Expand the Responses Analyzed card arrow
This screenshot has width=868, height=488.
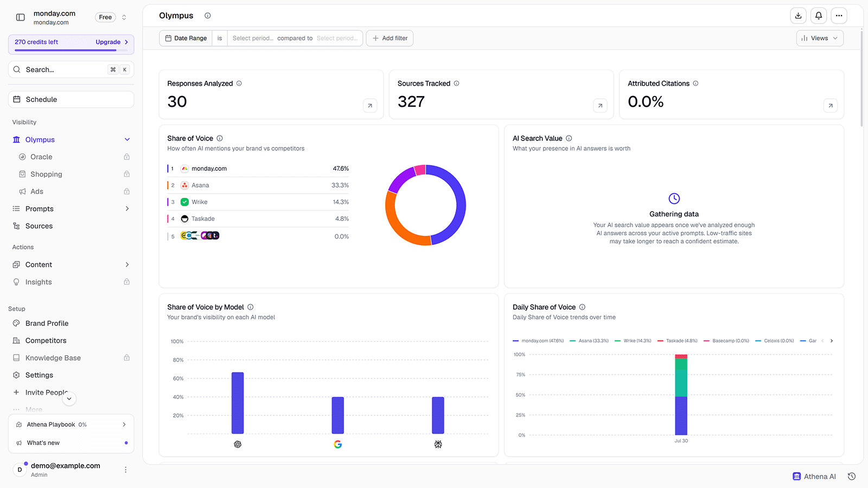pos(370,106)
